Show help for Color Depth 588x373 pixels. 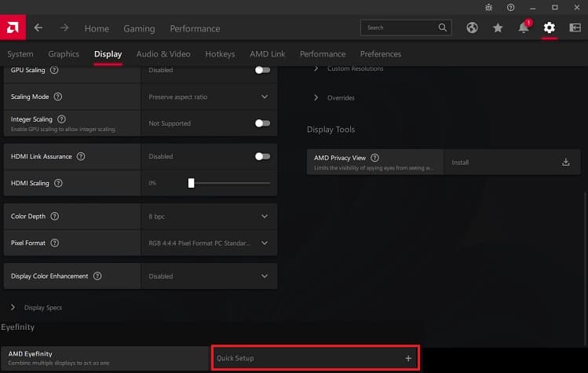[x=54, y=216]
